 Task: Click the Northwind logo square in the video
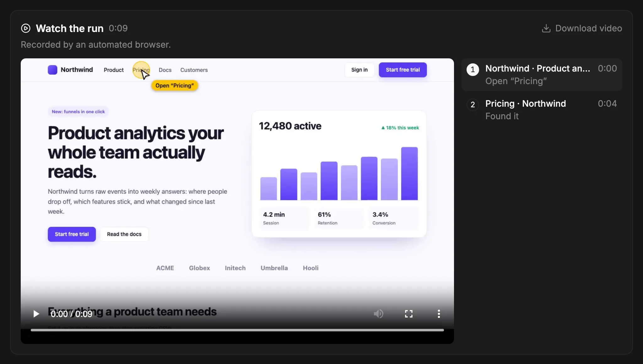[52, 70]
